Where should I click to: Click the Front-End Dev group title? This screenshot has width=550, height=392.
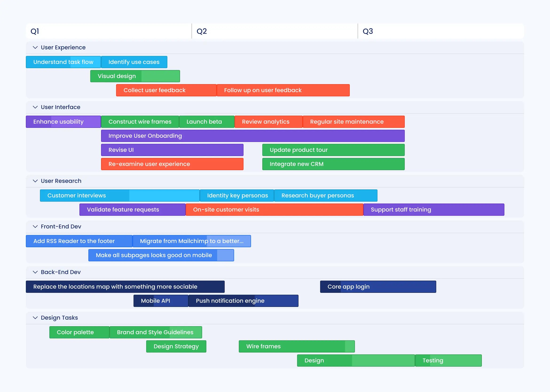click(x=61, y=226)
